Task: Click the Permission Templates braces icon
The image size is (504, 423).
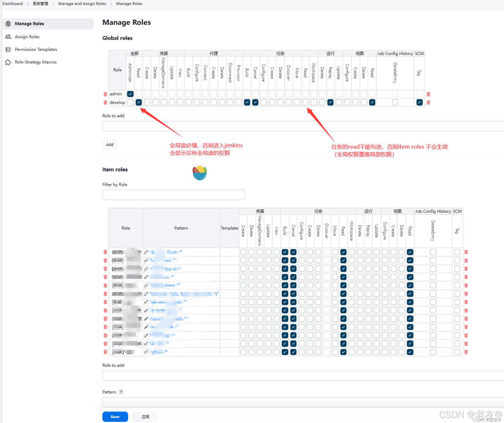Action: 8,49
